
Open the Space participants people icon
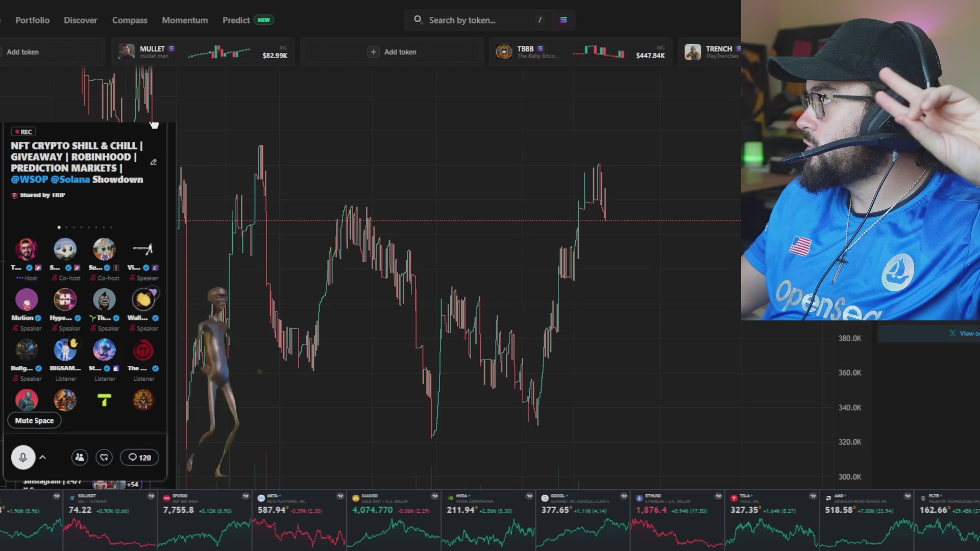click(x=80, y=458)
